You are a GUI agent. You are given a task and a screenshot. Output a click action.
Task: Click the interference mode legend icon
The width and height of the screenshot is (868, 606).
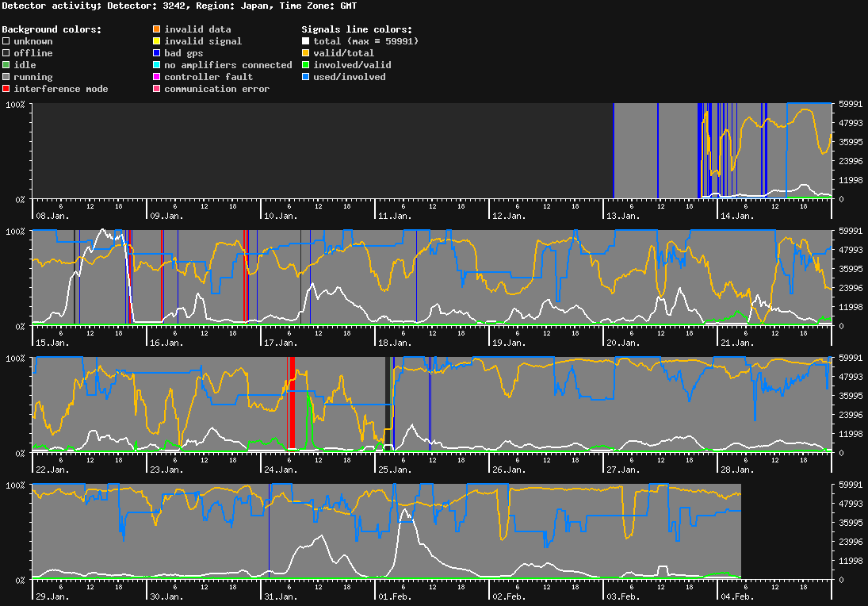tap(6, 89)
